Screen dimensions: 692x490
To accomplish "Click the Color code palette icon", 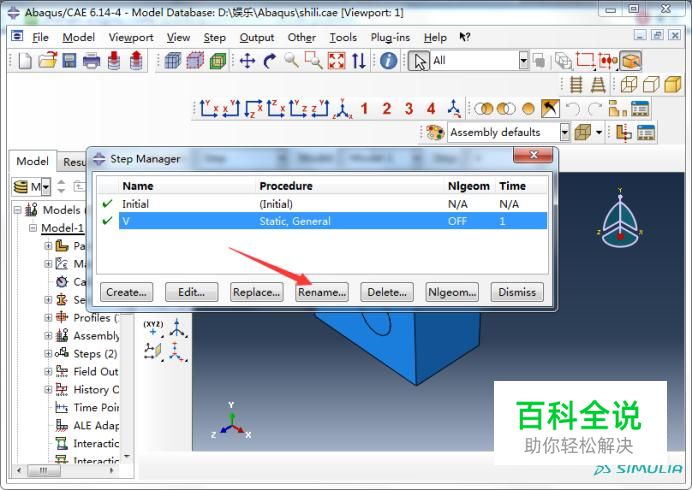I will click(x=435, y=132).
